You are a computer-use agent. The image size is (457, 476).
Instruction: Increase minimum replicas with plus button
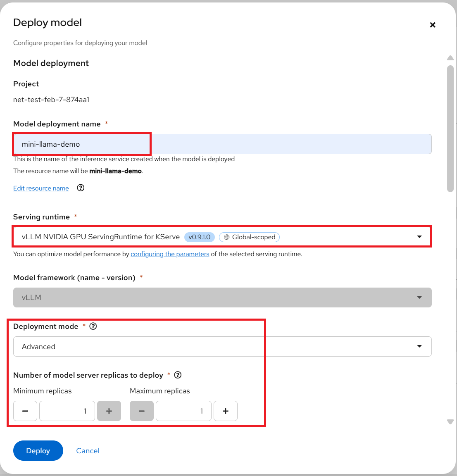click(109, 411)
